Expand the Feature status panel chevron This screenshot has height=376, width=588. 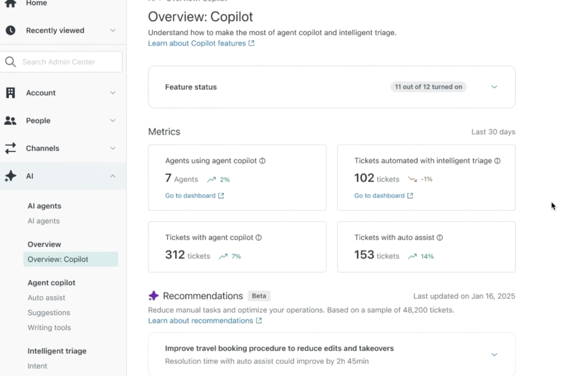[494, 87]
